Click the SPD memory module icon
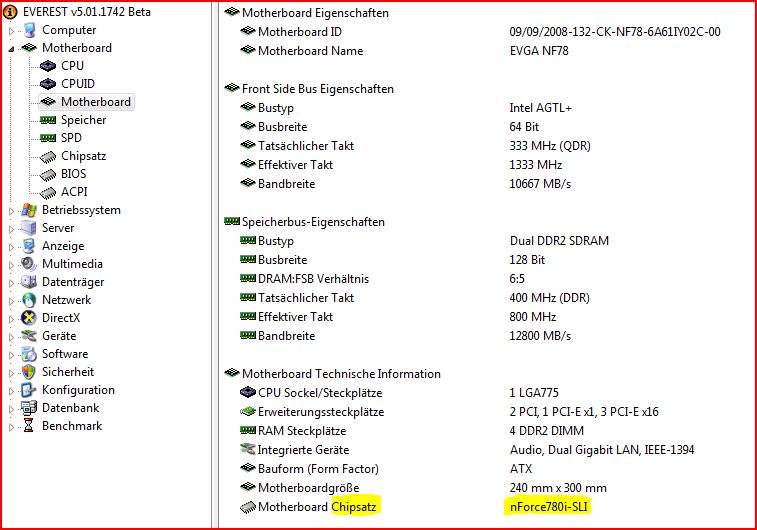Screen dimensions: 757x530 48,138
